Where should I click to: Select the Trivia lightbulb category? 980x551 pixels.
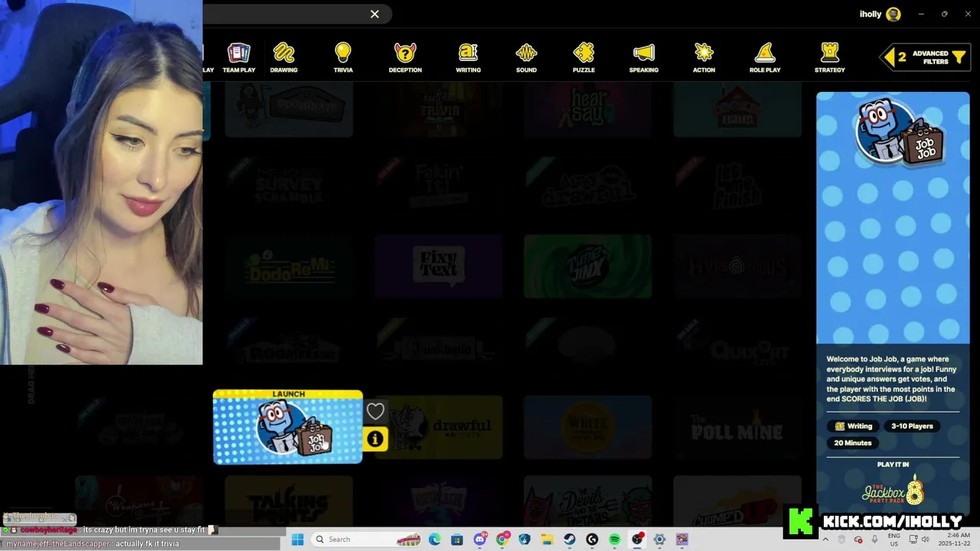tap(343, 57)
